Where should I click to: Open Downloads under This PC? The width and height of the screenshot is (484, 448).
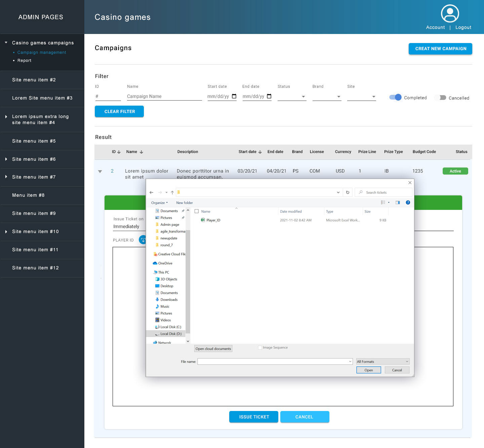click(166, 299)
